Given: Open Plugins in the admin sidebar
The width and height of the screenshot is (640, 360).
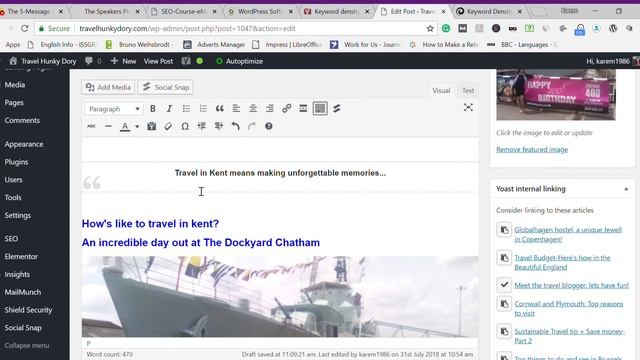Looking at the screenshot, I should (16, 162).
